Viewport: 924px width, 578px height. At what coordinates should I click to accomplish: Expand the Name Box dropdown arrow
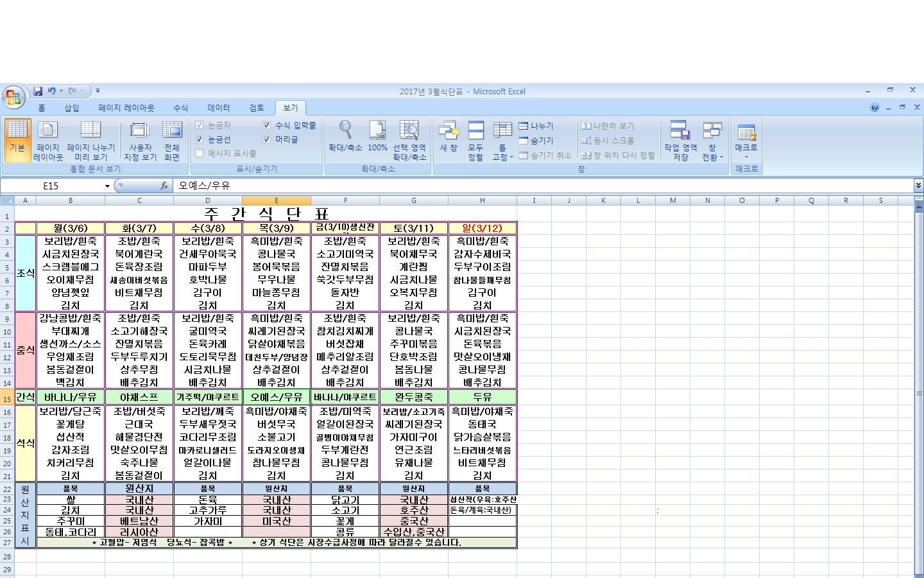(107, 186)
